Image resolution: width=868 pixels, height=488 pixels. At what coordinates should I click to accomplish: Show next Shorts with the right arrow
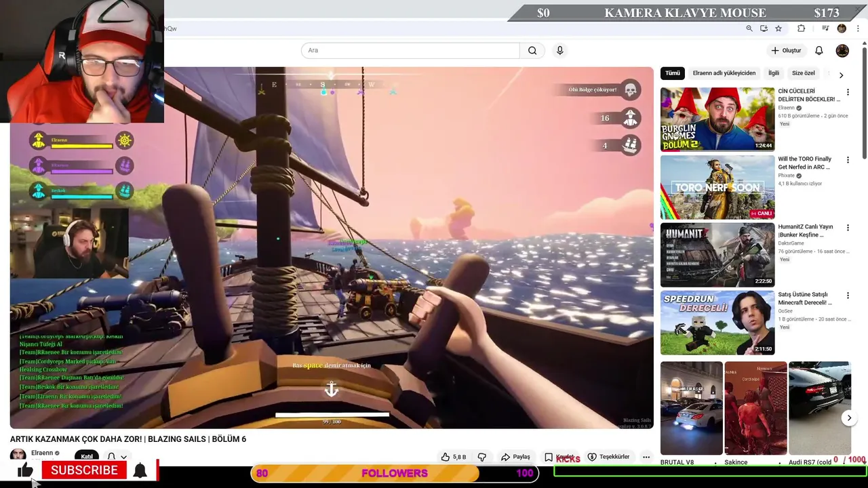point(849,418)
